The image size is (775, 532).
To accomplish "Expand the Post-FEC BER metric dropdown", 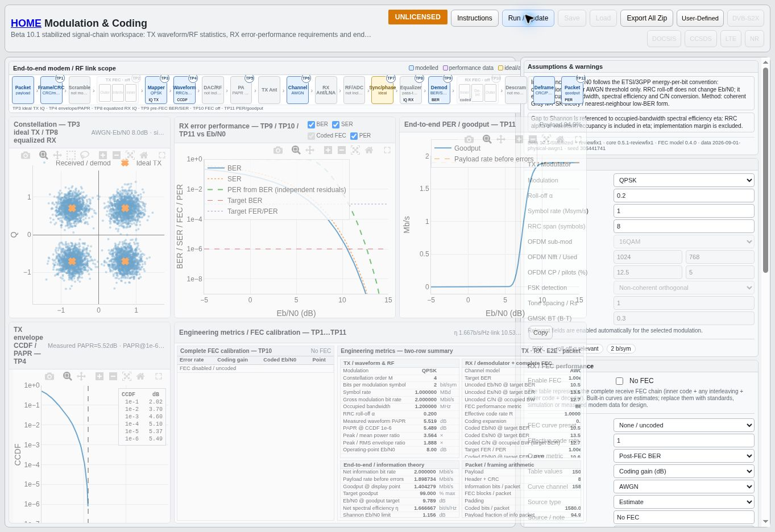I will (x=684, y=456).
